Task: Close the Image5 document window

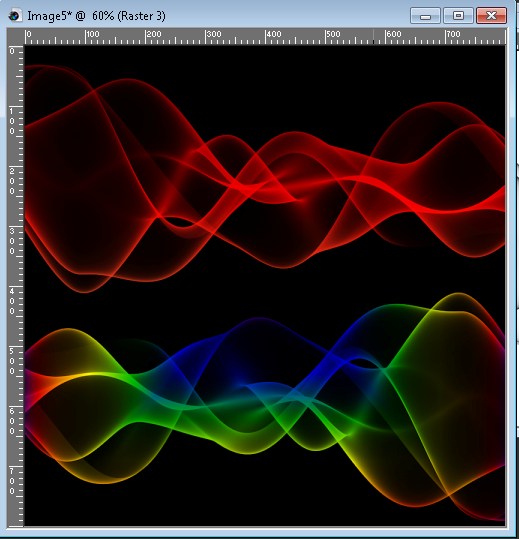Action: [492, 16]
